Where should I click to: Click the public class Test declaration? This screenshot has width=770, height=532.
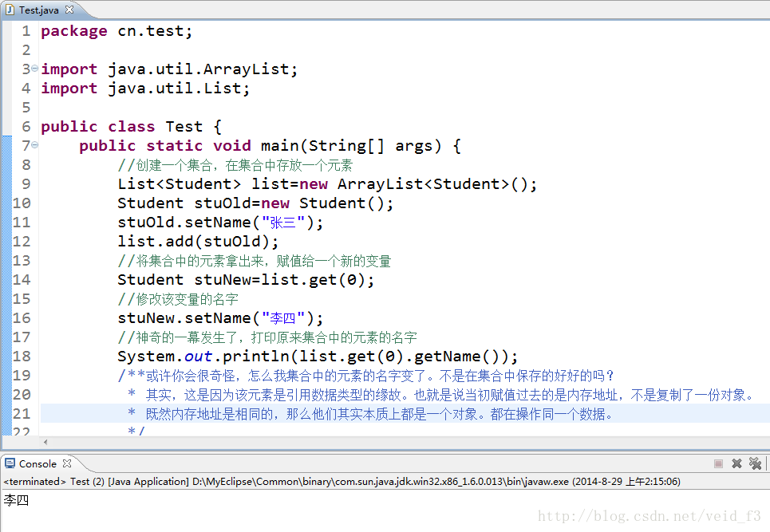[131, 127]
